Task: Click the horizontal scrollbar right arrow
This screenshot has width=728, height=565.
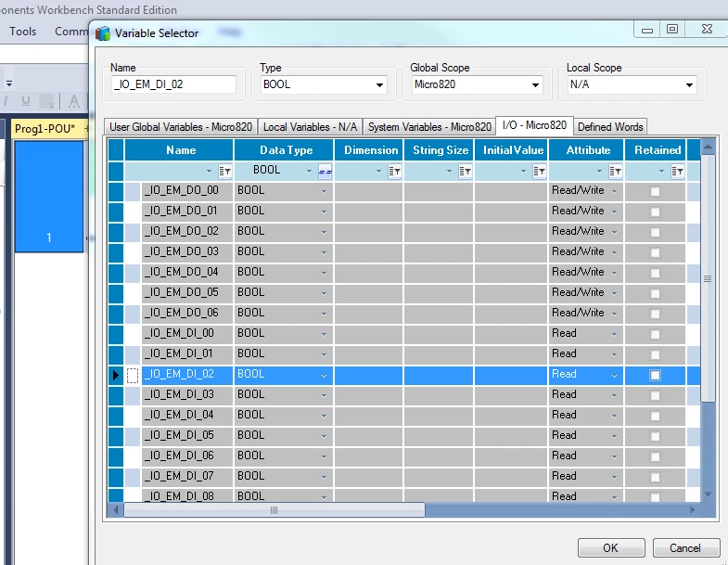Action: tap(692, 510)
